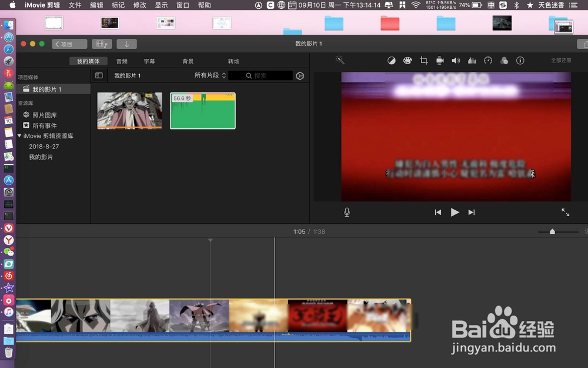Image resolution: width=588 pixels, height=368 pixels.
Task: Open the 显示 menu
Action: click(161, 5)
